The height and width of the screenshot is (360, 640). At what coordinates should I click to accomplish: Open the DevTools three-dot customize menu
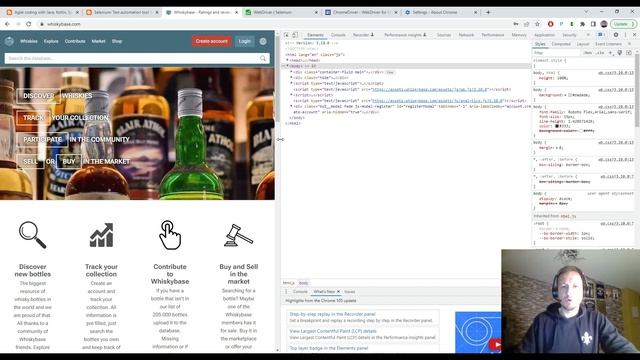click(x=625, y=35)
